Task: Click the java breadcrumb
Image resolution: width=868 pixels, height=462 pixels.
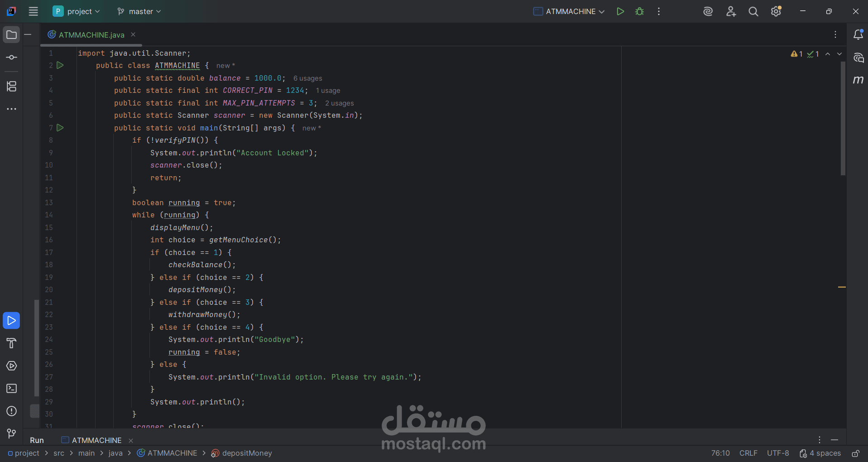Action: tap(115, 453)
